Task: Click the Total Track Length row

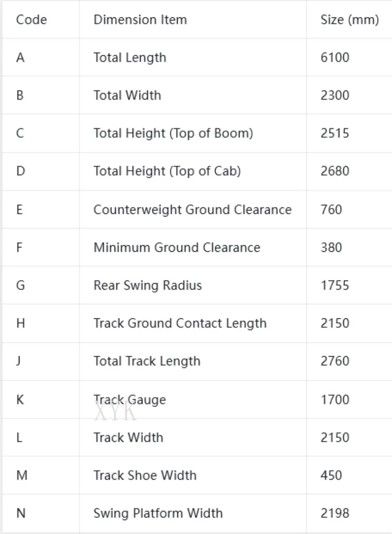Action: (x=197, y=362)
